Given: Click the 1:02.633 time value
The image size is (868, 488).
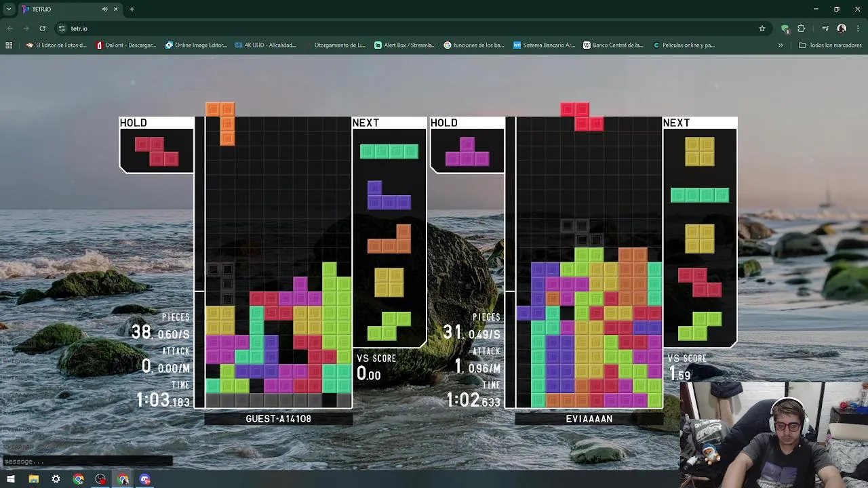Looking at the screenshot, I should coord(473,401).
